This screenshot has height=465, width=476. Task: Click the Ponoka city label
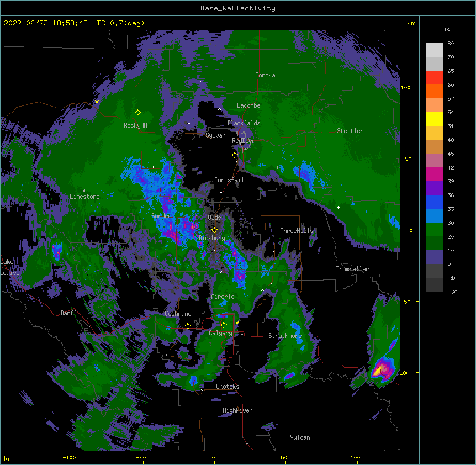pyautogui.click(x=265, y=75)
